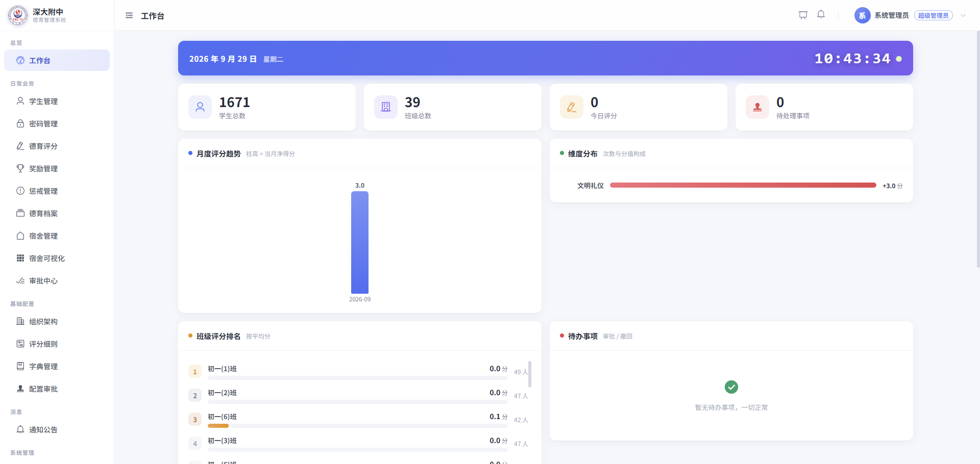Open 学生管理 in the sidebar

point(57,101)
